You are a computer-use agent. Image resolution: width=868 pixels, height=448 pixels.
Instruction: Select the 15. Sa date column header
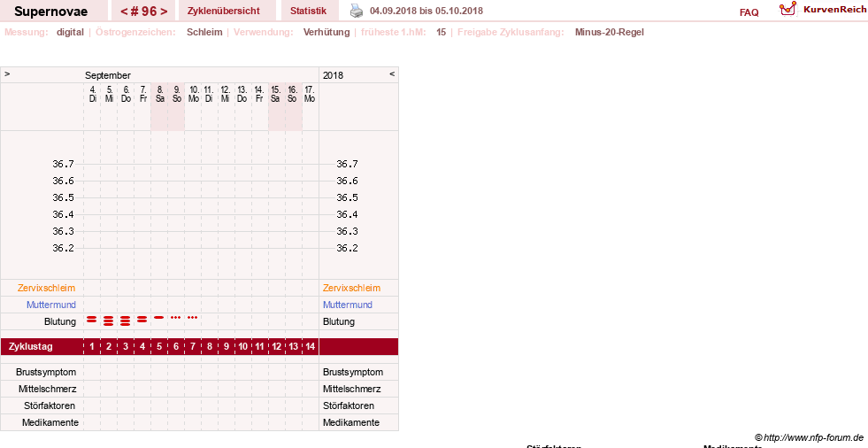pos(275,94)
